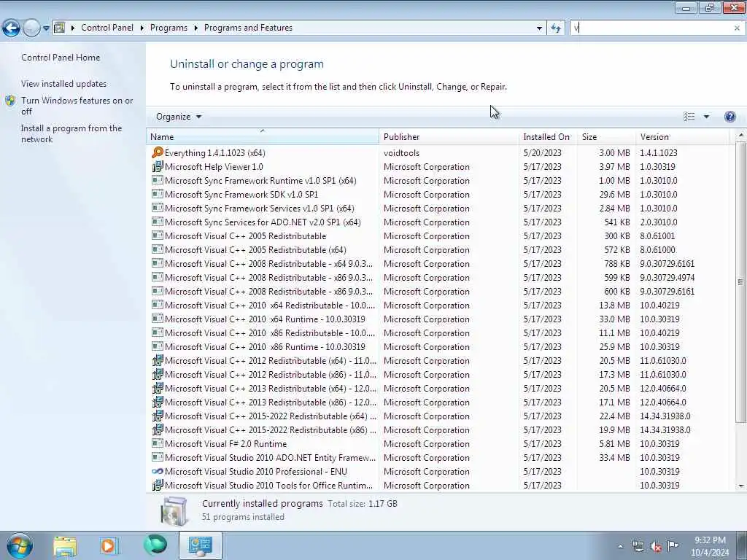Sort by the Version column header

pos(682,136)
